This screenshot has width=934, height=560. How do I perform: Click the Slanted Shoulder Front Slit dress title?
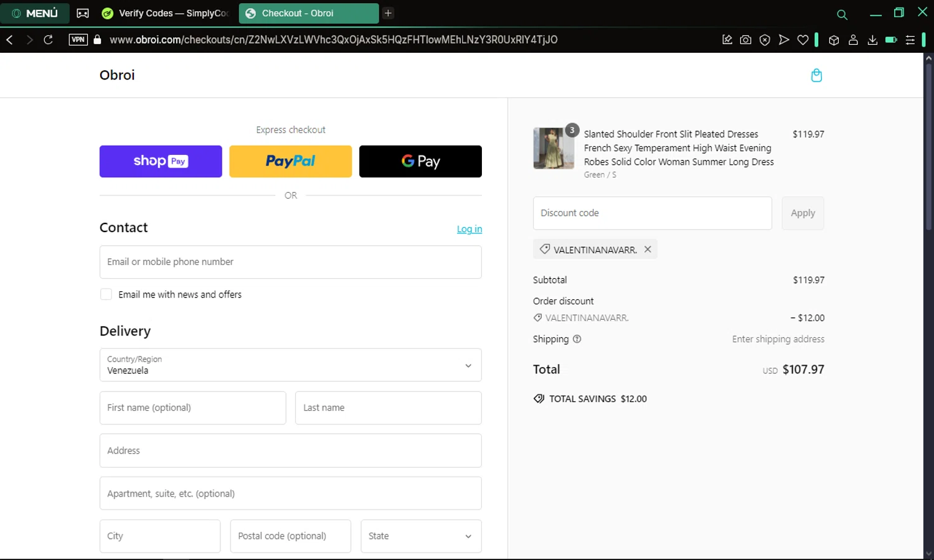pos(679,148)
